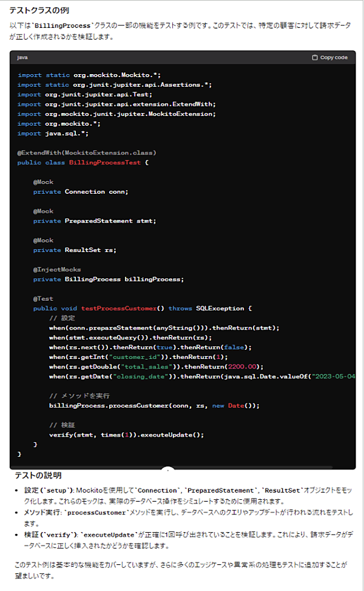Screen dimensions: 364x591
Task: Click the bullet starting "設定 (`setup`)"
Action: click(x=188, y=496)
